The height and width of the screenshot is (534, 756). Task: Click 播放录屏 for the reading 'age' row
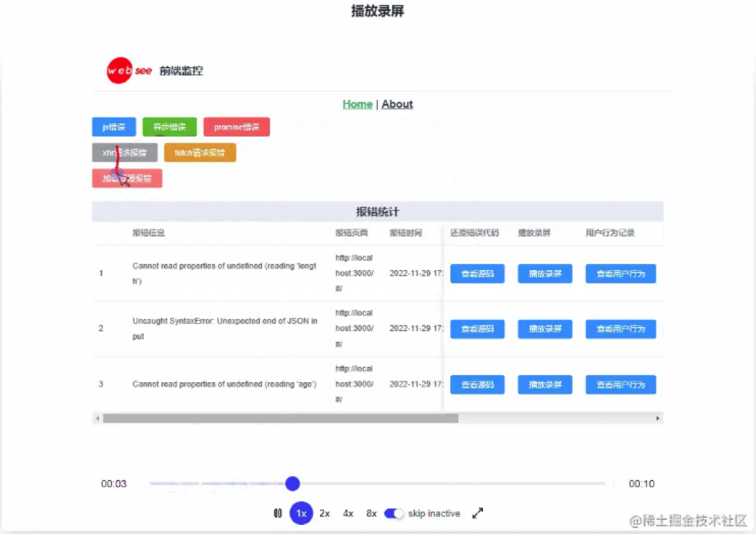click(x=545, y=385)
